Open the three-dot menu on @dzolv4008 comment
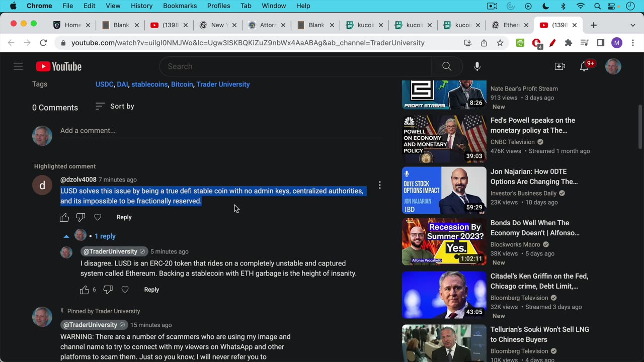644x362 pixels. point(380,185)
